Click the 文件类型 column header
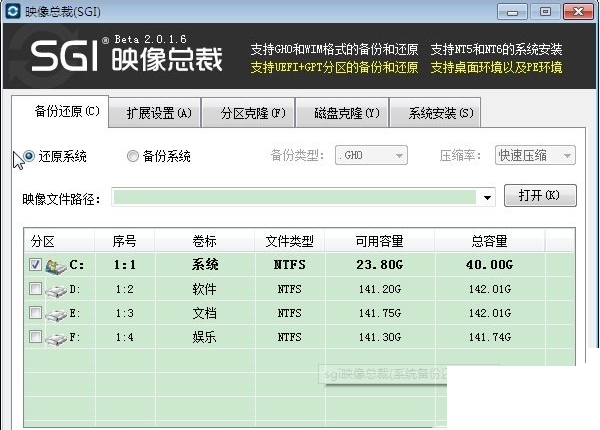The width and height of the screenshot is (600, 430). (289, 241)
